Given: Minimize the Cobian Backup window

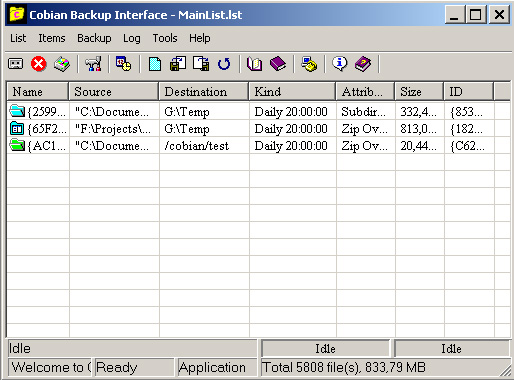Looking at the screenshot, I should click(x=454, y=15).
